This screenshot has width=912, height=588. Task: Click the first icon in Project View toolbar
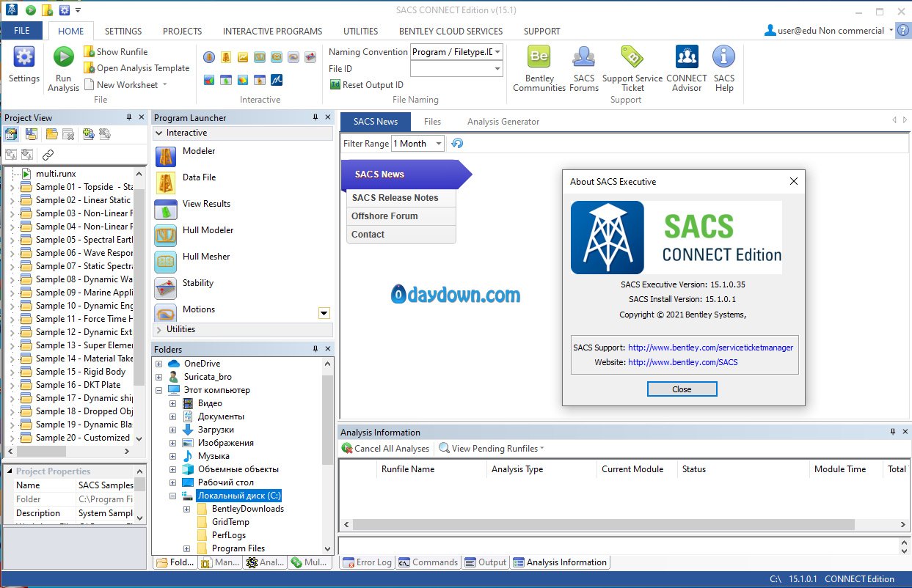[11, 134]
